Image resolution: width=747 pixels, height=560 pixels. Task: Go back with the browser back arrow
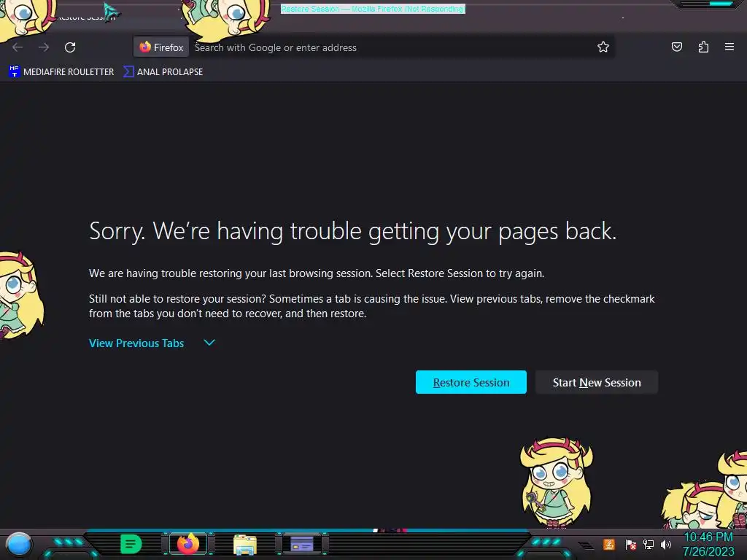(18, 47)
